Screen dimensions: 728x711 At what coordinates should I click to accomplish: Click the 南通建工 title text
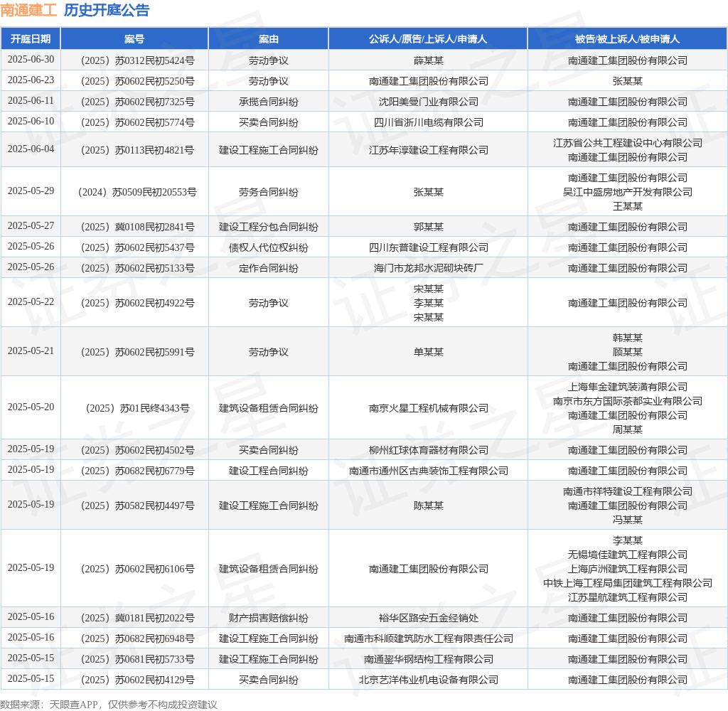[x=28, y=10]
